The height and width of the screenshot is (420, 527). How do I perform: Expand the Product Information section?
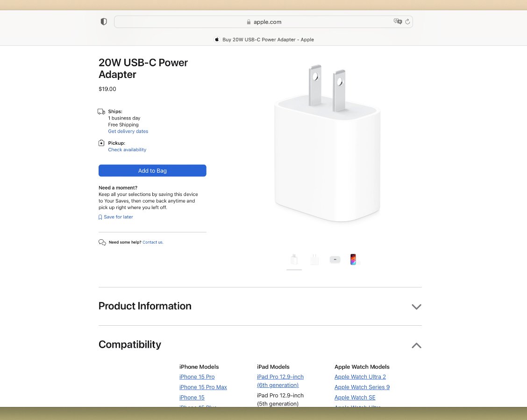tap(416, 307)
